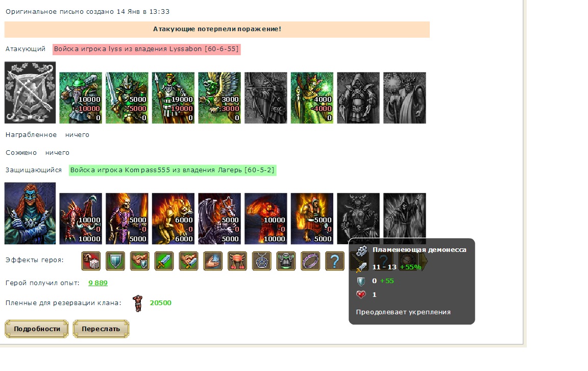
Task: Click the dice and fist hero effect icon
Action: coord(91,261)
